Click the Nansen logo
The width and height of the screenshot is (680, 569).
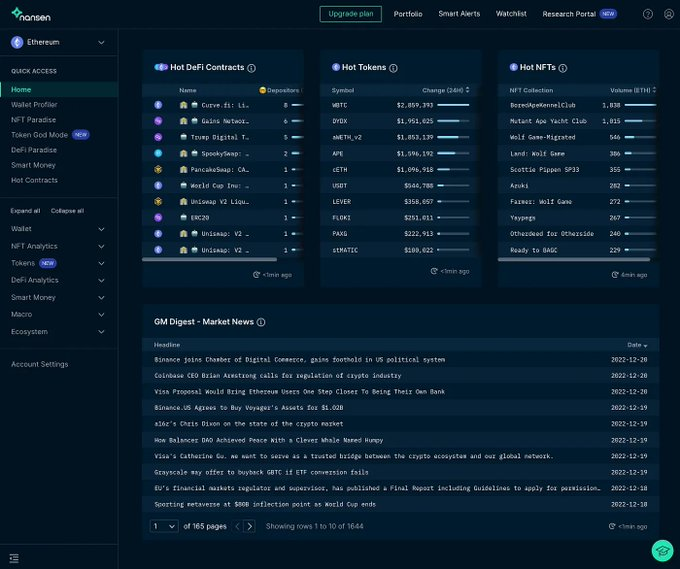31,14
